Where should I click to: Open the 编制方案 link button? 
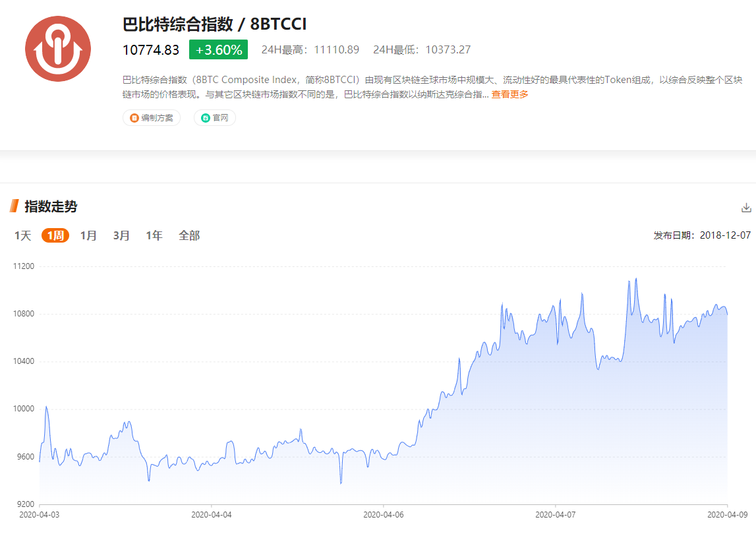tap(152, 118)
